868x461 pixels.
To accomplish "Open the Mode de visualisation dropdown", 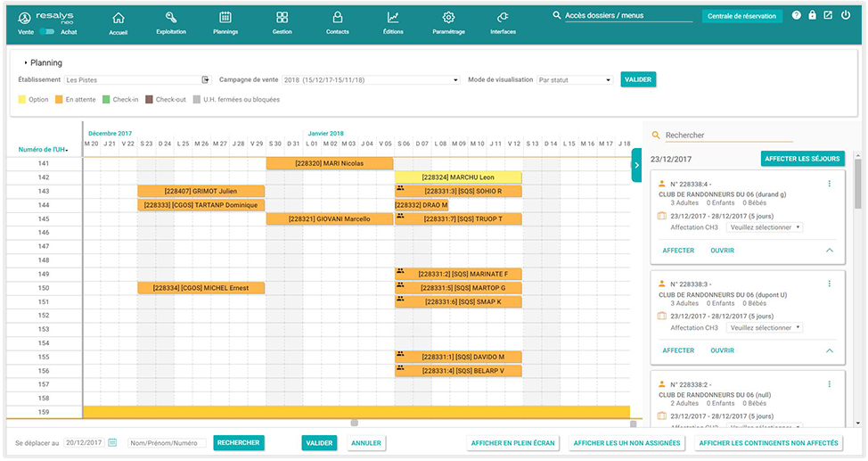I will 575,80.
